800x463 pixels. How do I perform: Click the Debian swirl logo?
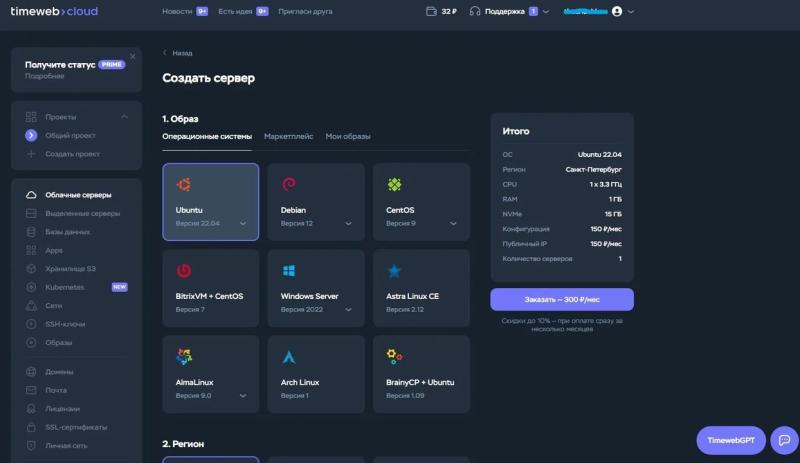[x=289, y=184]
